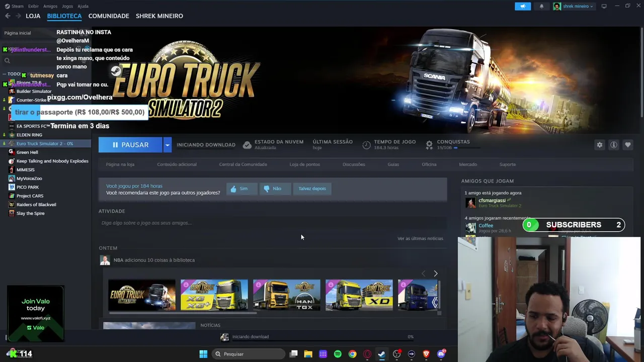This screenshot has width=644, height=362.
Task: Click the taskbar Pesquisar search box
Action: [x=249, y=354]
